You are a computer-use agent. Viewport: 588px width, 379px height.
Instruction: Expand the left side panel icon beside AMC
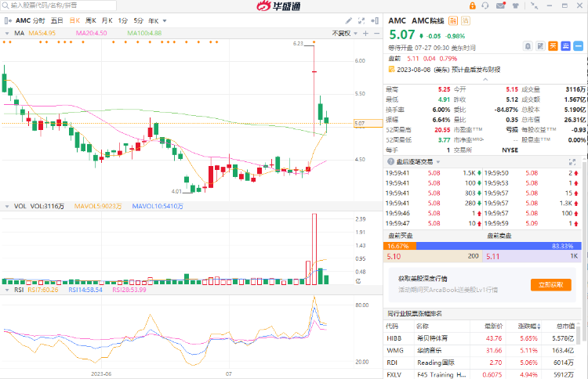8,20
